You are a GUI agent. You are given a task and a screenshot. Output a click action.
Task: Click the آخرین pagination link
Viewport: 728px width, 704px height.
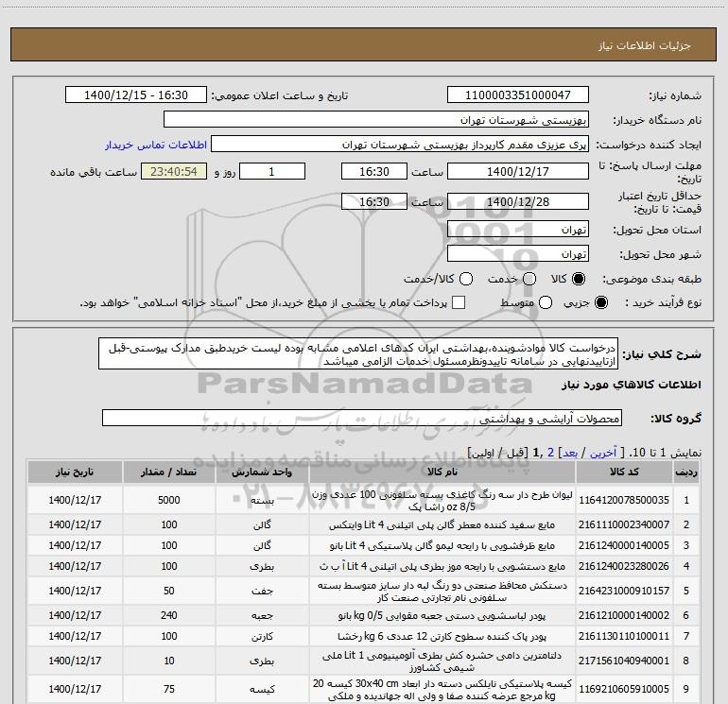(602, 453)
